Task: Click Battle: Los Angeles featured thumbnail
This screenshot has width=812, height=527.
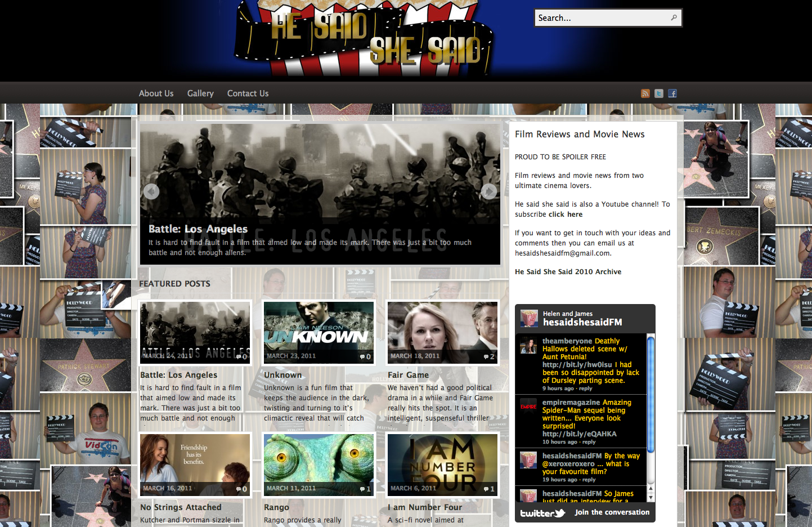Action: click(195, 332)
